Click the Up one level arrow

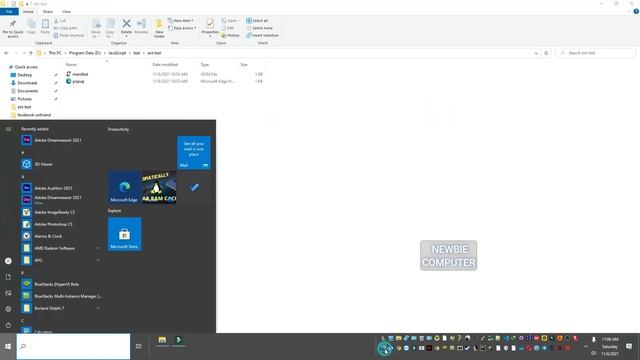click(31, 53)
